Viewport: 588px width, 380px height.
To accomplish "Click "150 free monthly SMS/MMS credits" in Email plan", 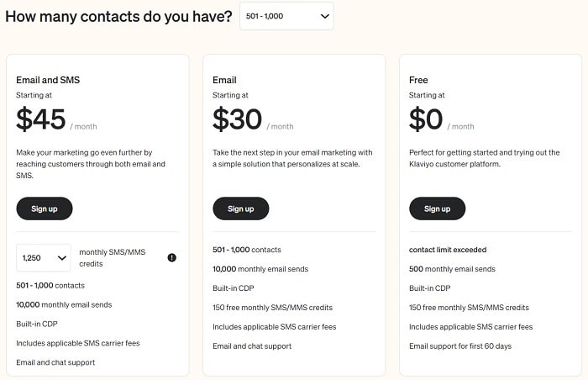I will pos(272,308).
